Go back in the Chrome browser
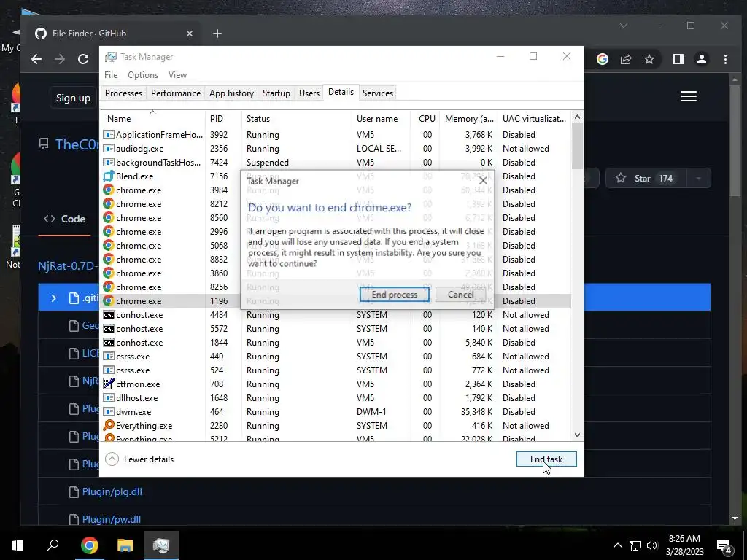 coord(36,59)
